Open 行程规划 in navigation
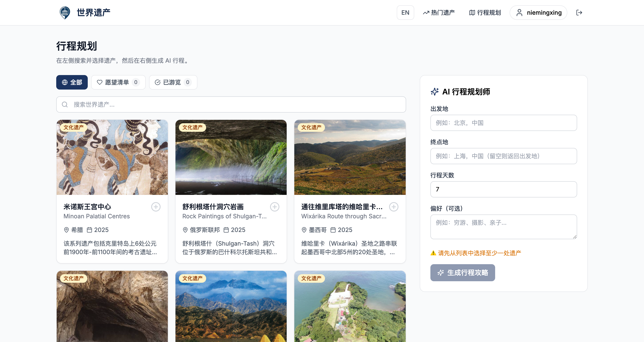This screenshot has height=342, width=644. click(x=485, y=13)
